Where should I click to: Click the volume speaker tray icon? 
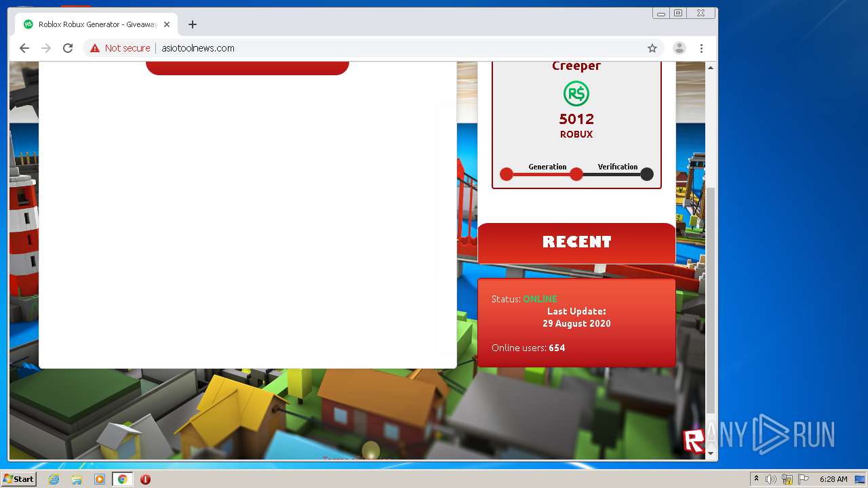pyautogui.click(x=771, y=479)
